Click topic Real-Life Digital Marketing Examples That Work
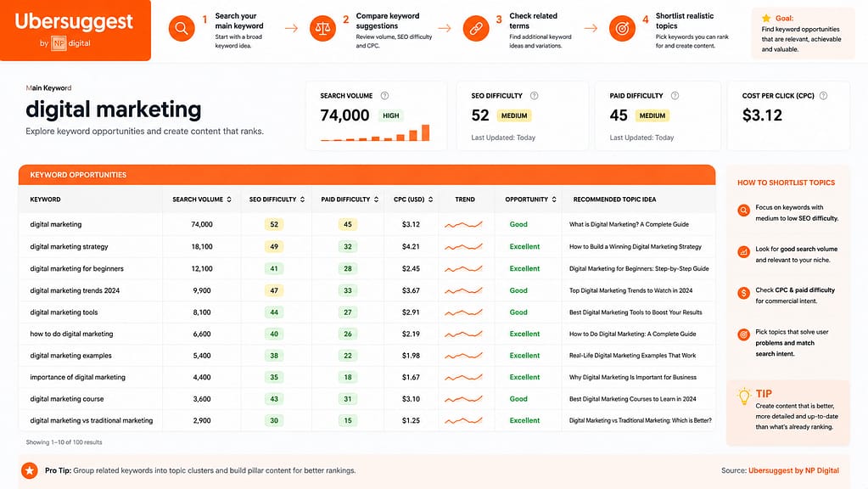The image size is (868, 489). (632, 356)
